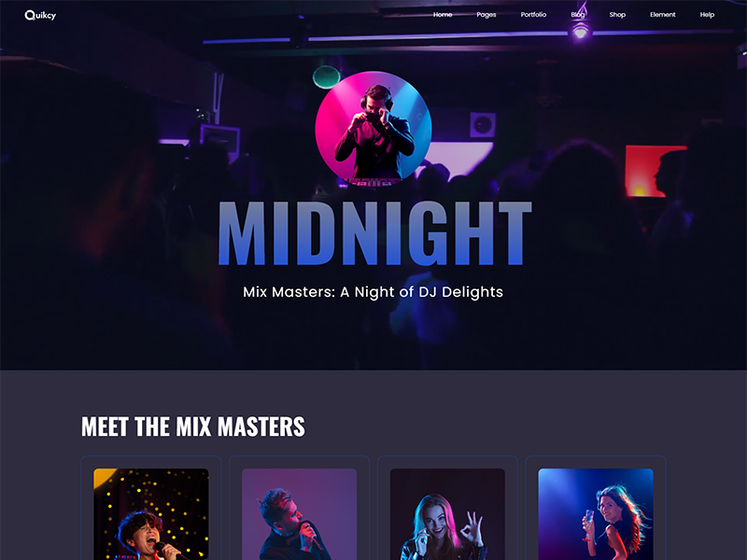Open the Pages navigation menu
The image size is (747, 560).
(486, 15)
